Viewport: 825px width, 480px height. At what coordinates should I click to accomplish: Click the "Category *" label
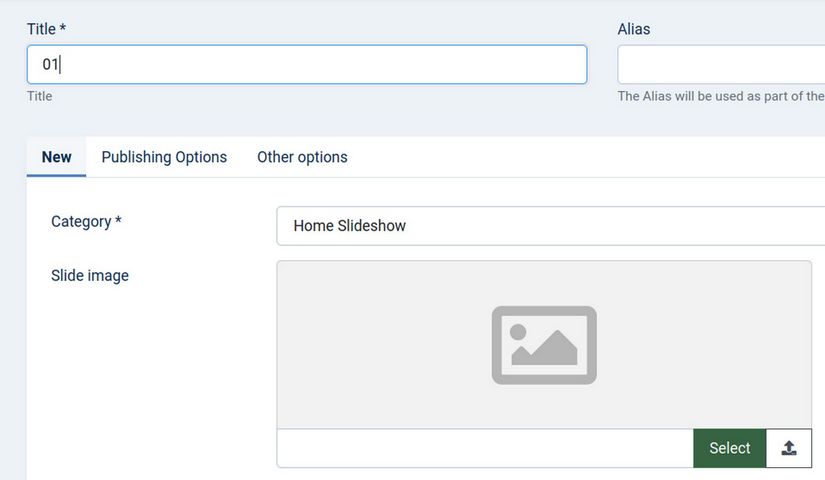coord(86,221)
